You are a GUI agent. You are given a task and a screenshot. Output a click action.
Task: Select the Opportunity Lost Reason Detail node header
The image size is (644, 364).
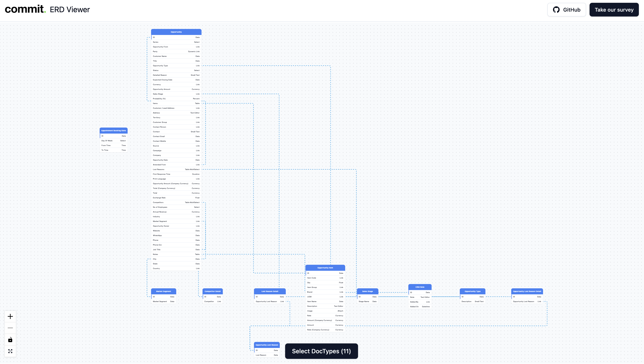click(527, 291)
